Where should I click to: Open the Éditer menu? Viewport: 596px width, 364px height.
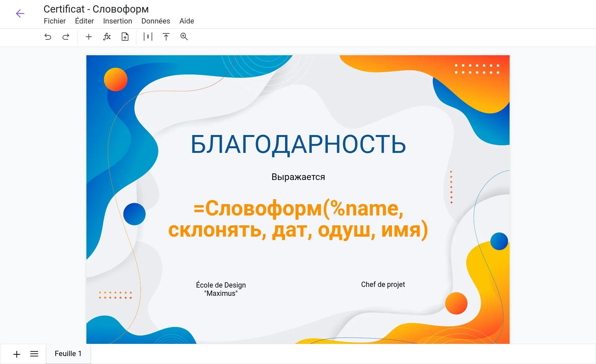point(84,21)
